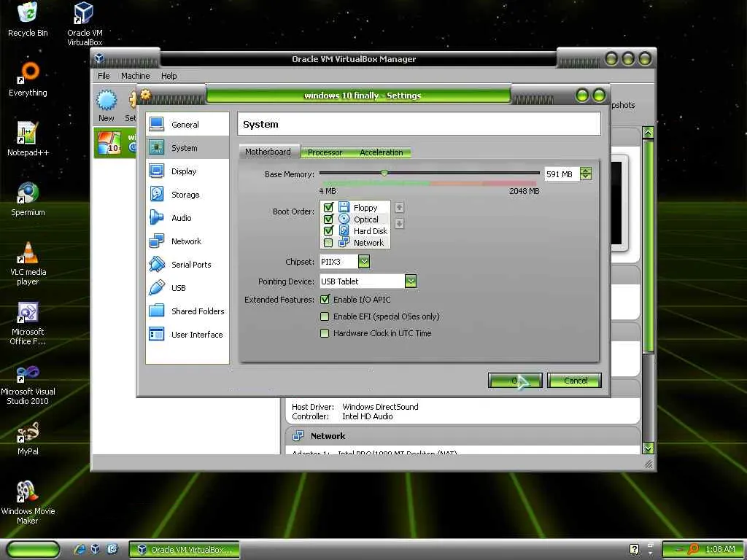Switch to the Processor tab

[325, 152]
